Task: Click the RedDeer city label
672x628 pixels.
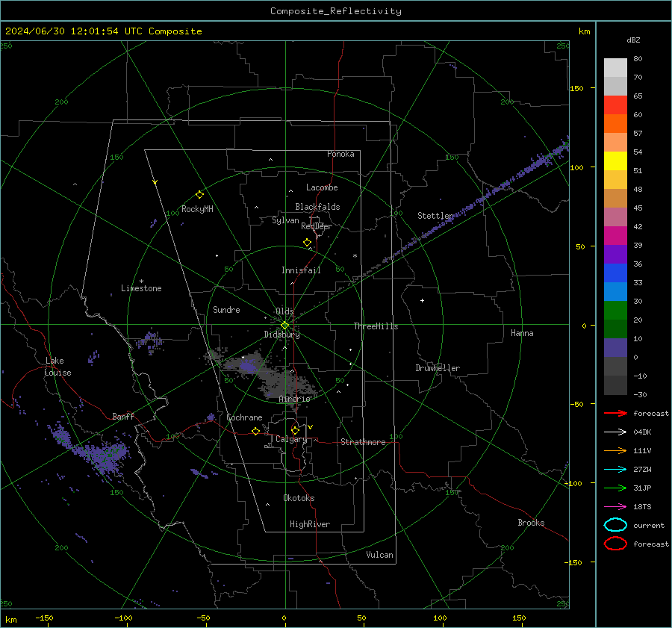Action: tap(317, 226)
